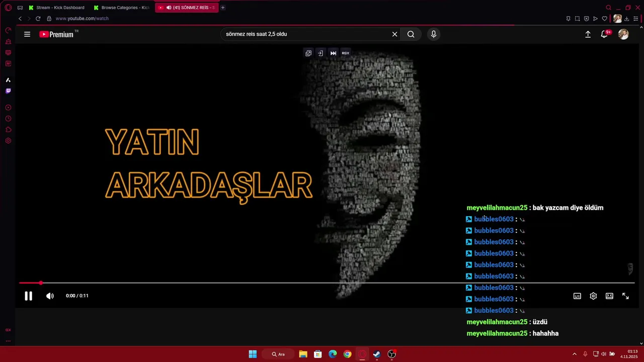Open the M sidebar panel icon
The height and width of the screenshot is (362, 644).
[x=8, y=64]
